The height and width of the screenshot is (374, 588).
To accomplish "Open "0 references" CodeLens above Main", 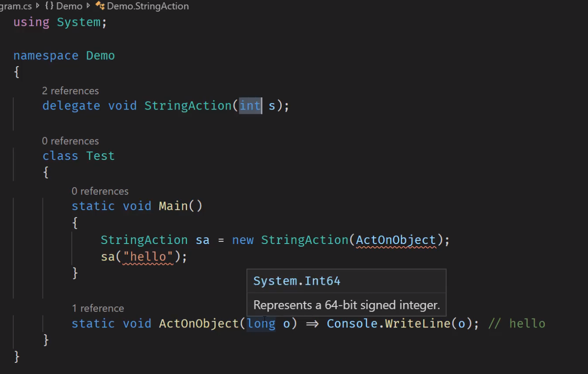I will [100, 191].
